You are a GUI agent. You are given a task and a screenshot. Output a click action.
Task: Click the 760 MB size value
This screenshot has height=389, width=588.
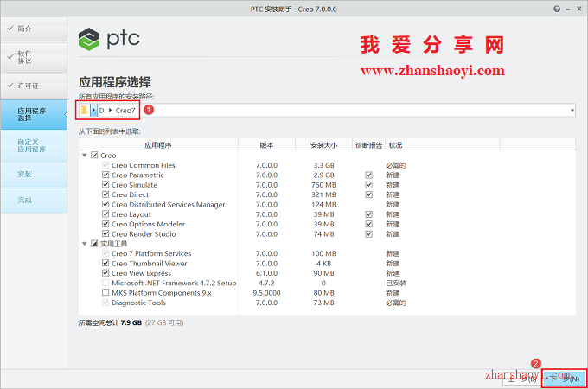pyautogui.click(x=323, y=185)
